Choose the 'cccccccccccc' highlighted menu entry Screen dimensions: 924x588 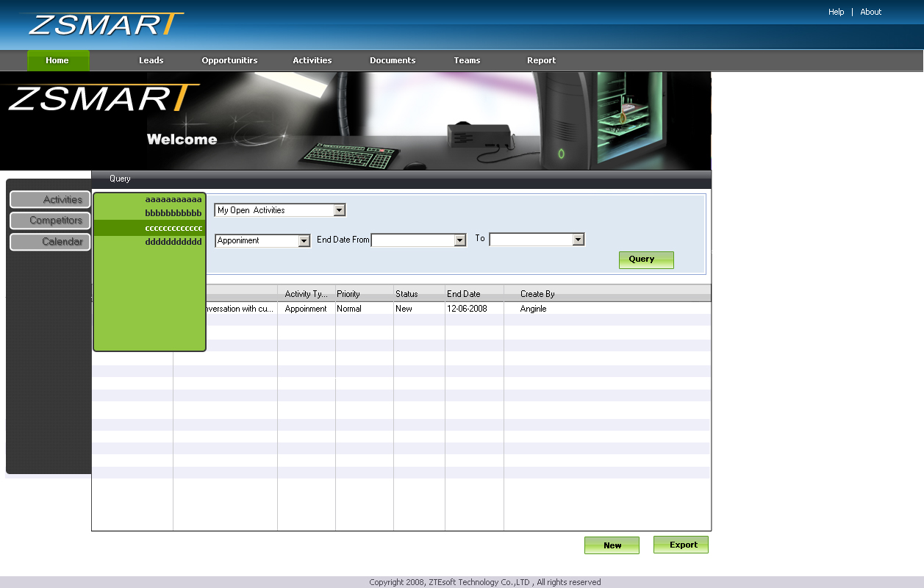point(150,228)
